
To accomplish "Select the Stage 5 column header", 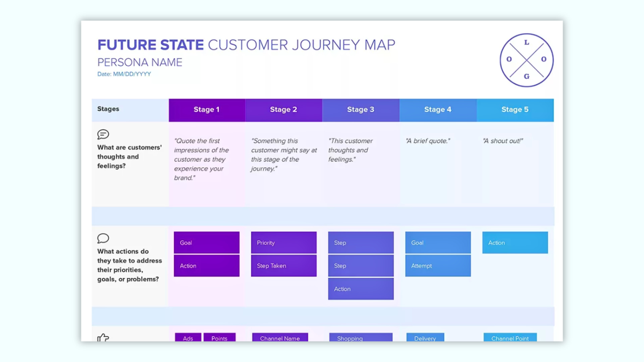I will click(515, 110).
